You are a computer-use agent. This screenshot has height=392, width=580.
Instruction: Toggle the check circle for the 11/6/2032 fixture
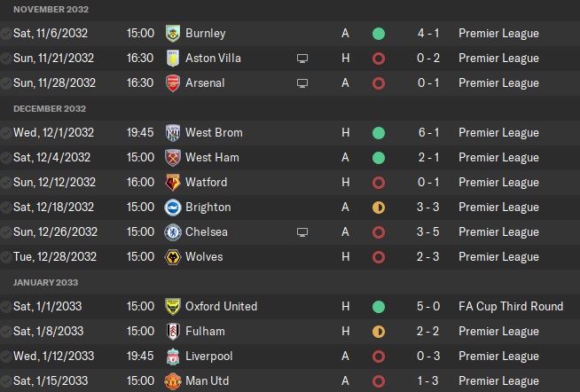[6, 34]
